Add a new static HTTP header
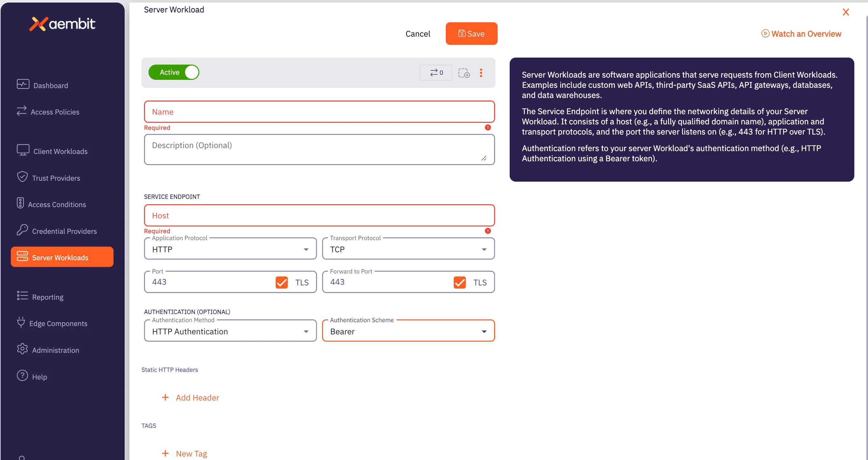868x460 pixels. (191, 397)
